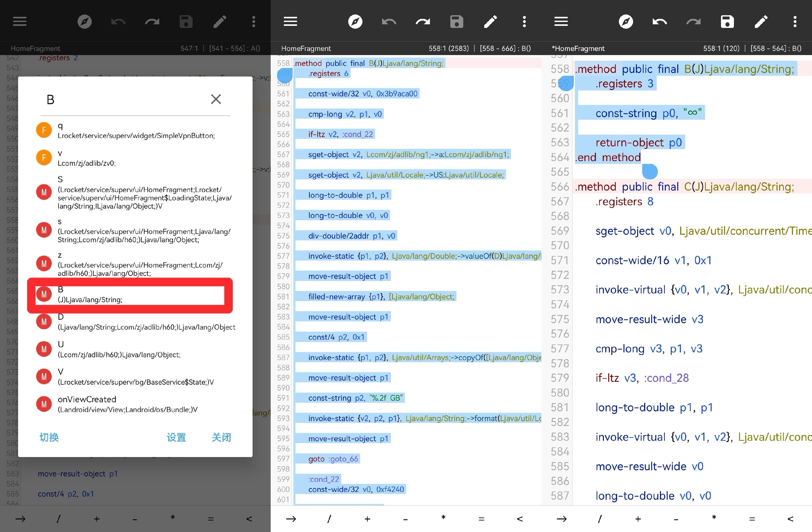Save modified HomeFragment in right pane
Image resolution: width=812 pixels, height=532 pixels.
[727, 21]
